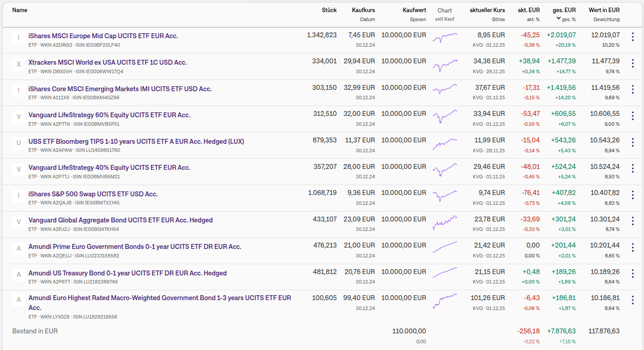The height and width of the screenshot is (350, 644).
Task: Open three-dot menu for Xtrackers MSCI World ex USA
Action: tap(633, 63)
